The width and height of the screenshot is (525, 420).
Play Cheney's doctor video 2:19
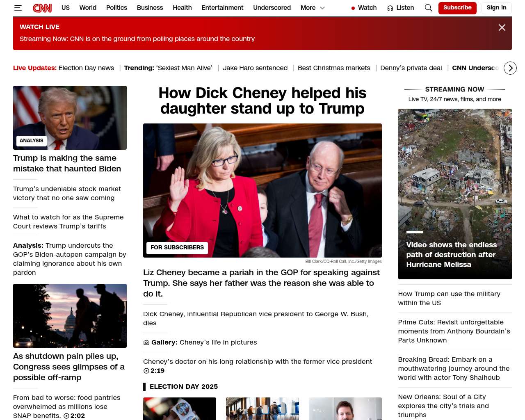pos(146,371)
